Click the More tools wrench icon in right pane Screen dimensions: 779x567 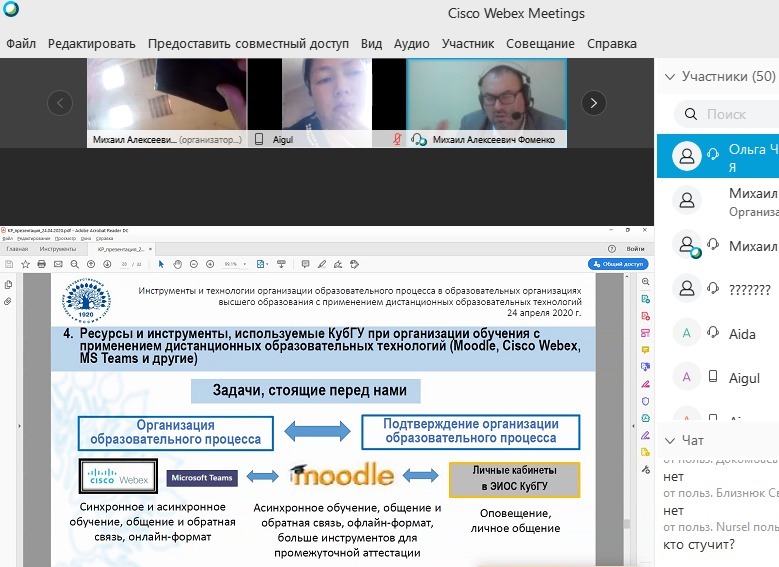[645, 469]
